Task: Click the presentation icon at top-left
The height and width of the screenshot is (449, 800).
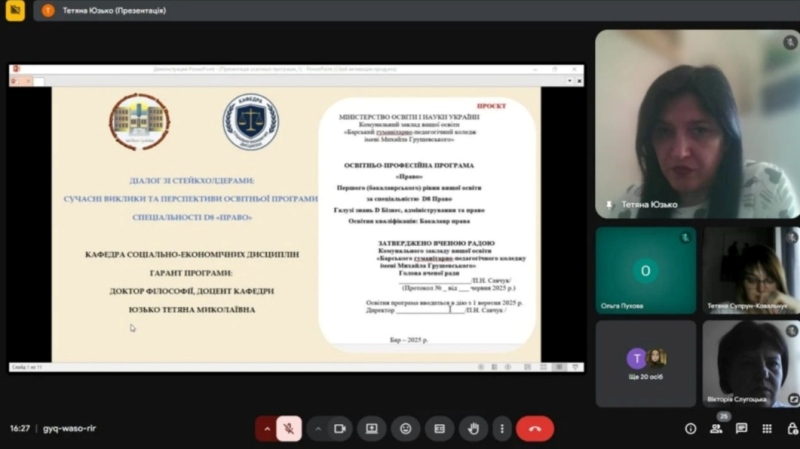Action: click(x=15, y=10)
